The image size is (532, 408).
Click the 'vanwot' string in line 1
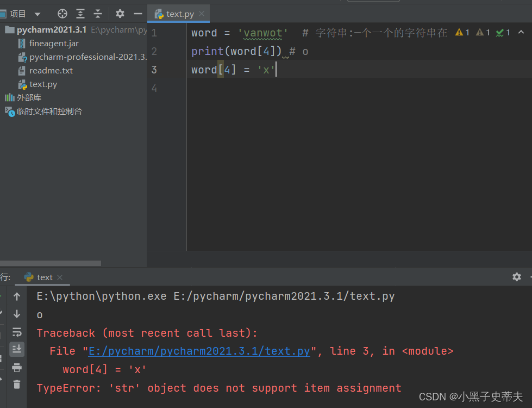pyautogui.click(x=262, y=33)
